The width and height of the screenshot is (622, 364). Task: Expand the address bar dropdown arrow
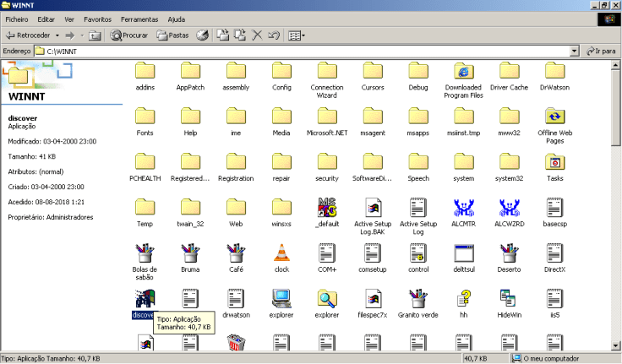click(x=575, y=52)
